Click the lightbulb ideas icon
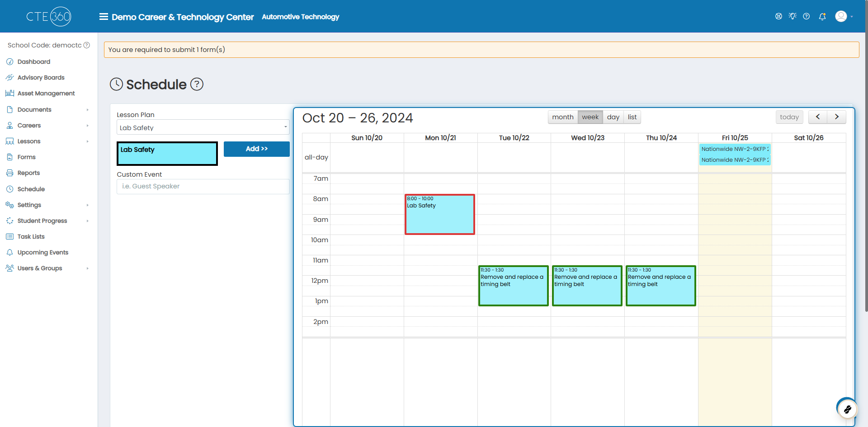868x427 pixels. (793, 16)
